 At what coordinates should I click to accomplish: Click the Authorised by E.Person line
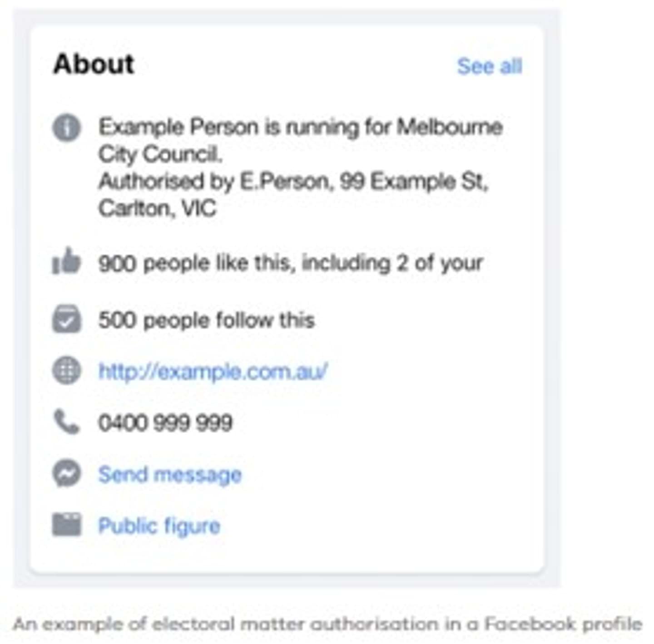click(293, 182)
